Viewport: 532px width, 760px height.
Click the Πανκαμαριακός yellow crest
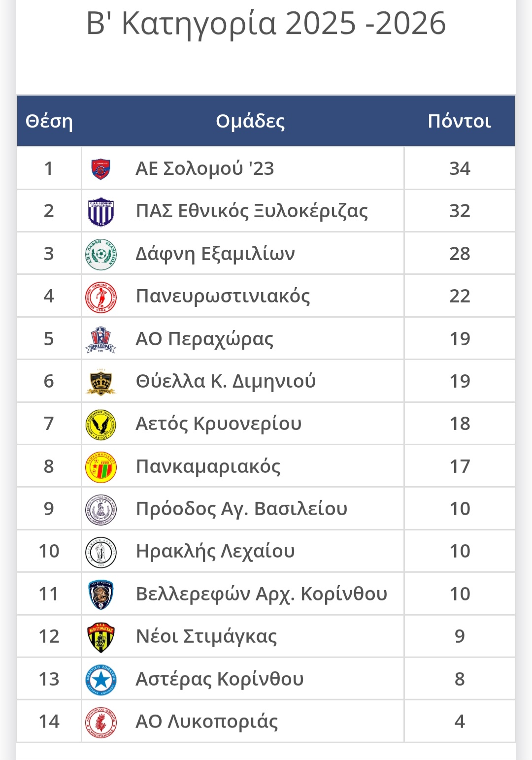[101, 467]
